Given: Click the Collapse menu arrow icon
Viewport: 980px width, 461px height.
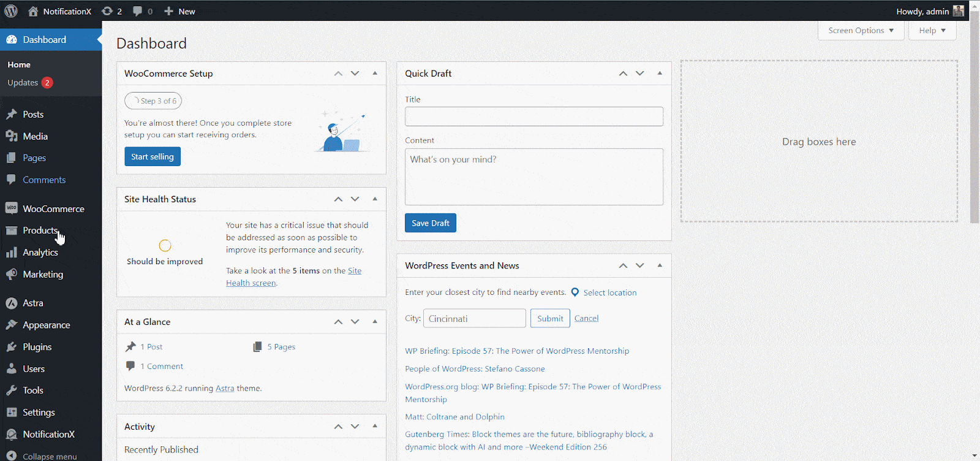Looking at the screenshot, I should point(12,456).
